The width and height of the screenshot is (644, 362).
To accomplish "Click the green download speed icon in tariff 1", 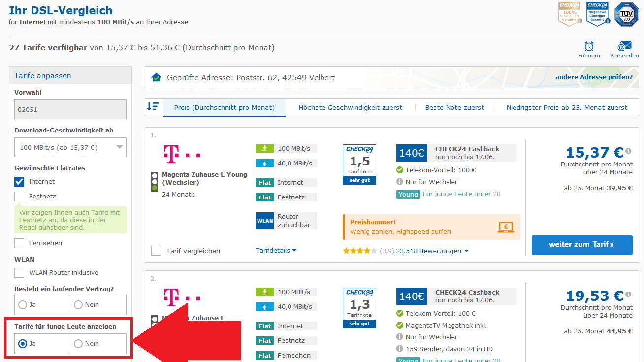I will (265, 148).
